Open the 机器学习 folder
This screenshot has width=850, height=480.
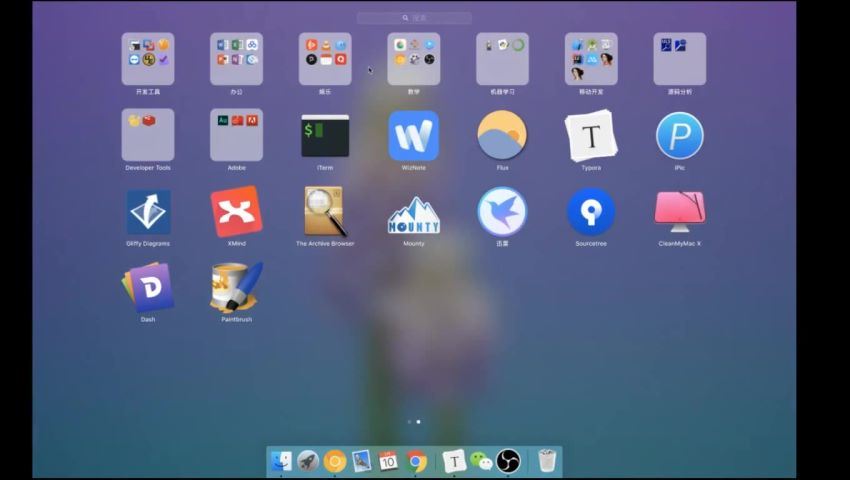(503, 59)
